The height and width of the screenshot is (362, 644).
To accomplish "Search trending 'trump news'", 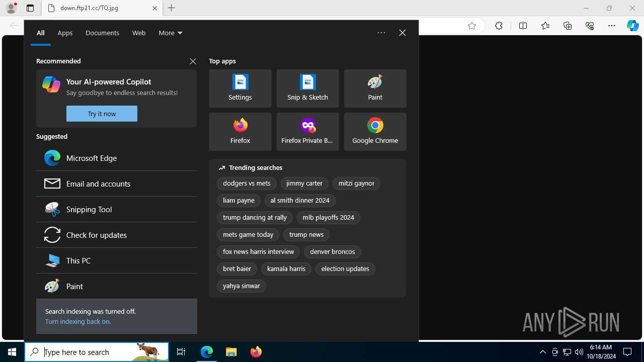I will coord(306,235).
